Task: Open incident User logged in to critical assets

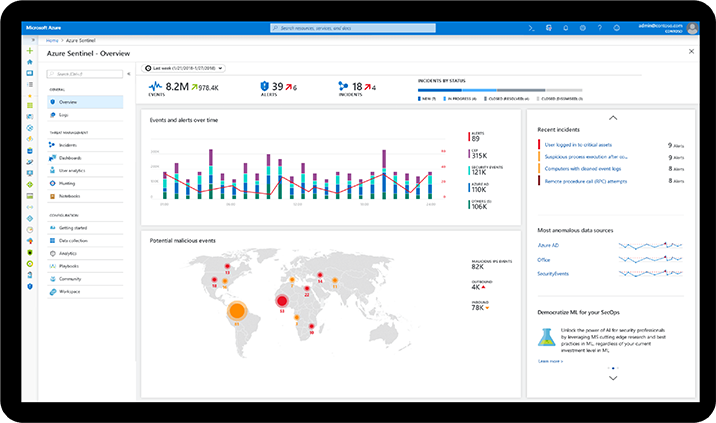Action: (x=578, y=145)
